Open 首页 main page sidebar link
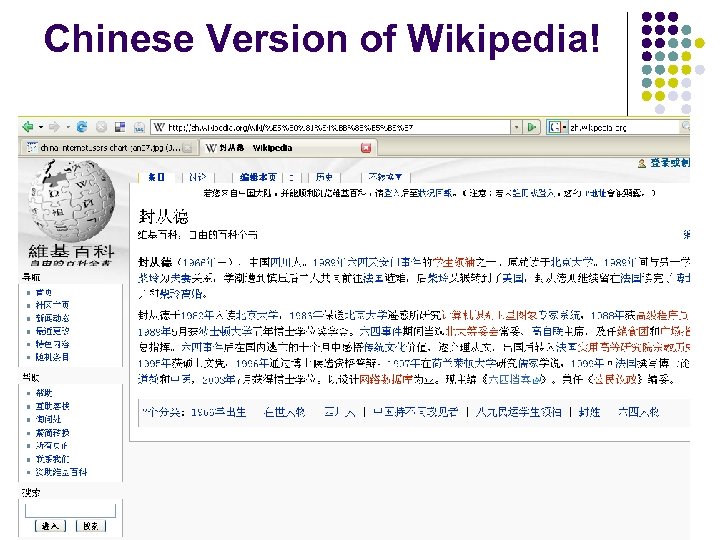720x540 pixels. point(44,292)
